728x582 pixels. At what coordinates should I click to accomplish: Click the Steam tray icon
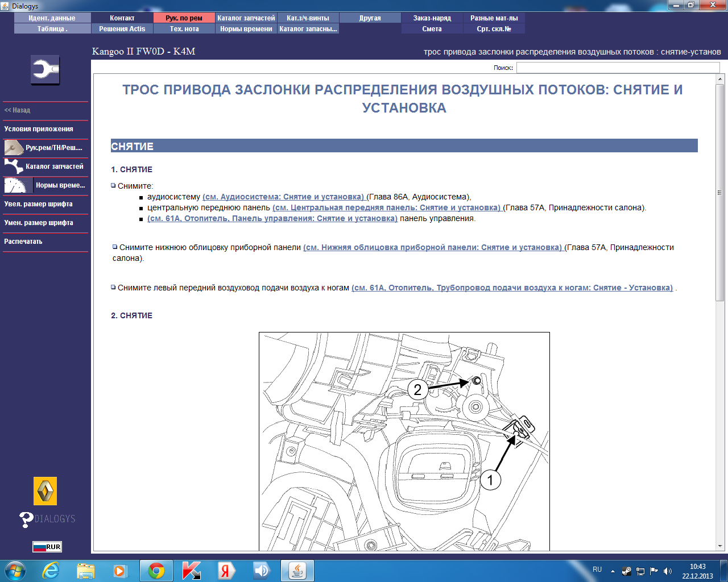point(627,571)
